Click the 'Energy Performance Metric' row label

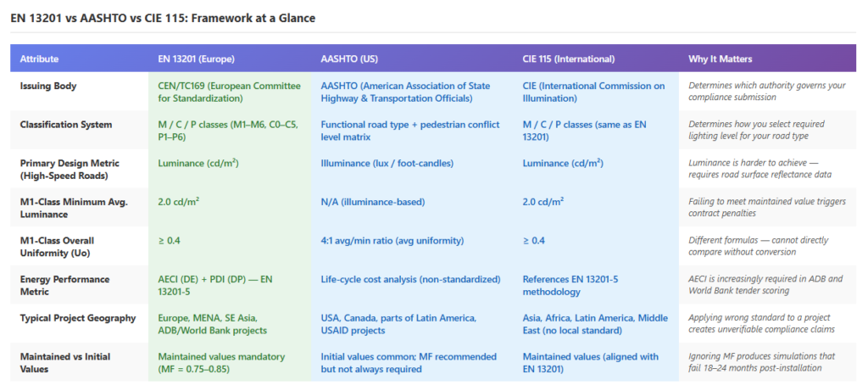(x=64, y=285)
